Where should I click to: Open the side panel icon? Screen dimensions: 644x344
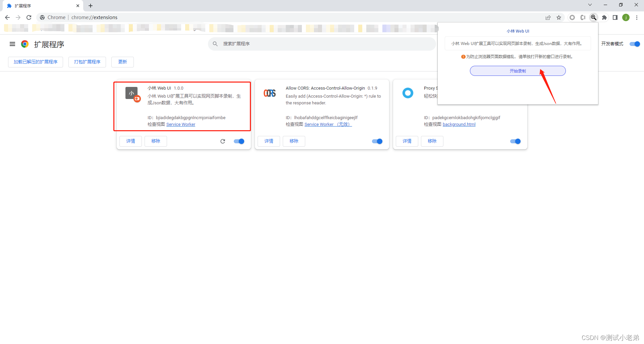pos(615,17)
